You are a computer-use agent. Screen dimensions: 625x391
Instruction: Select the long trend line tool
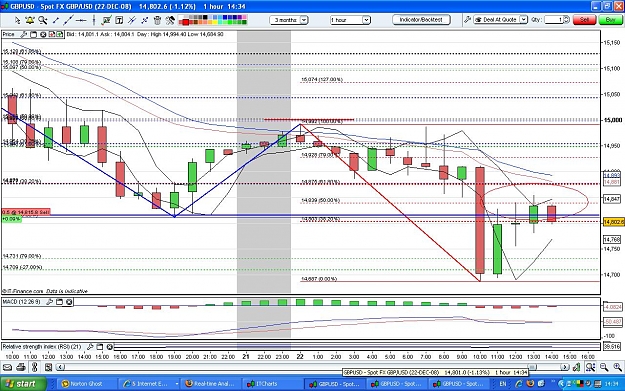(68, 20)
